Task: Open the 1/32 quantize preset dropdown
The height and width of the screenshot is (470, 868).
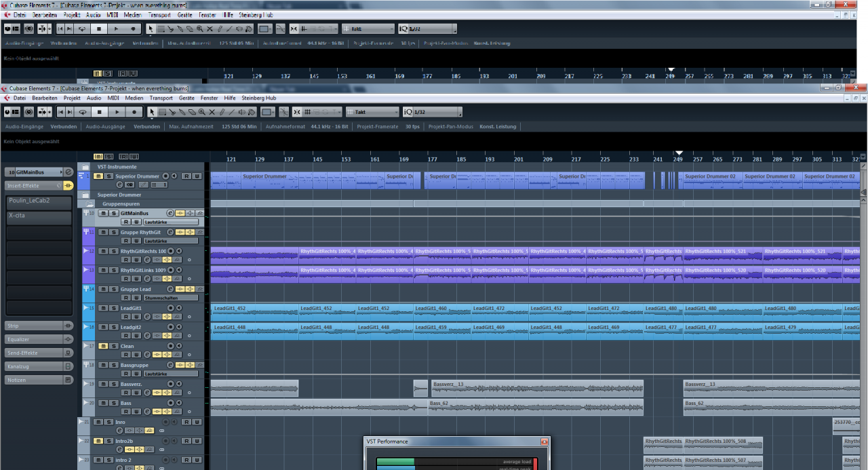Action: [x=433, y=112]
